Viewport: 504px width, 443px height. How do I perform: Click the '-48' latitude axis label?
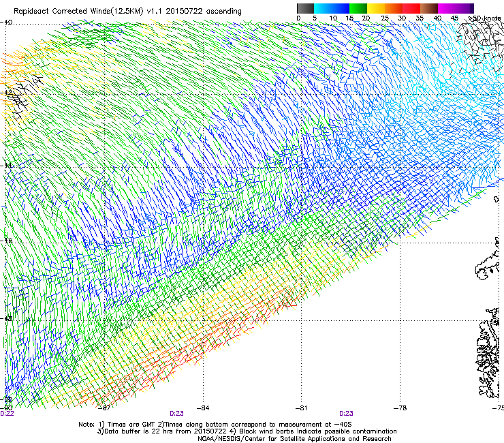pos(6,318)
